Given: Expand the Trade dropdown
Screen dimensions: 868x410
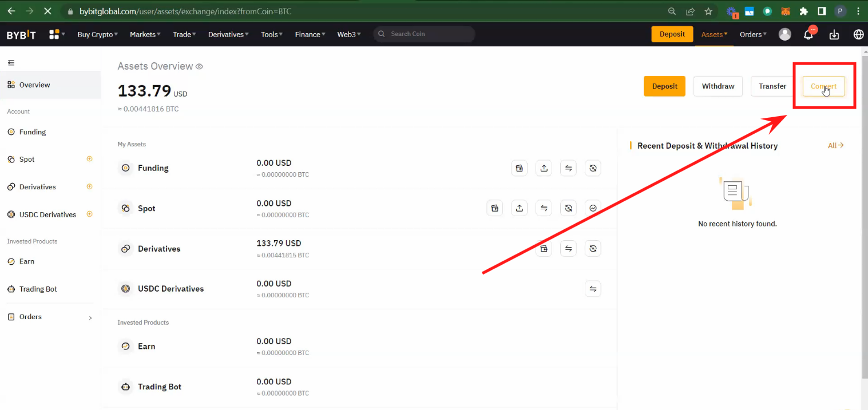Looking at the screenshot, I should [184, 34].
